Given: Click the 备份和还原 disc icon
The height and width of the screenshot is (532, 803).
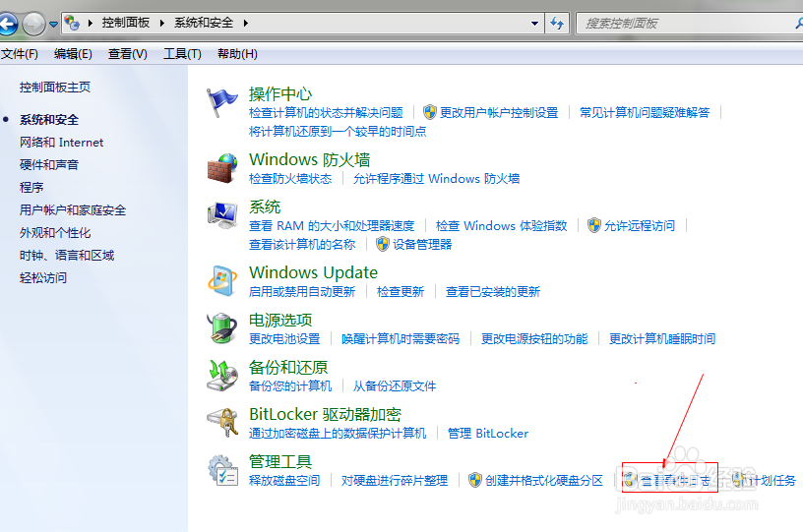Looking at the screenshot, I should 222,376.
